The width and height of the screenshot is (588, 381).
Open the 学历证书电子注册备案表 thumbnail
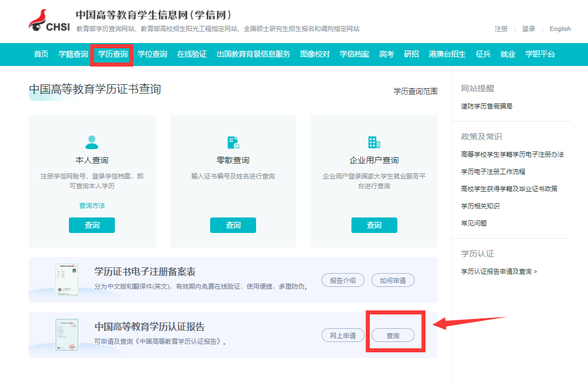coord(67,280)
